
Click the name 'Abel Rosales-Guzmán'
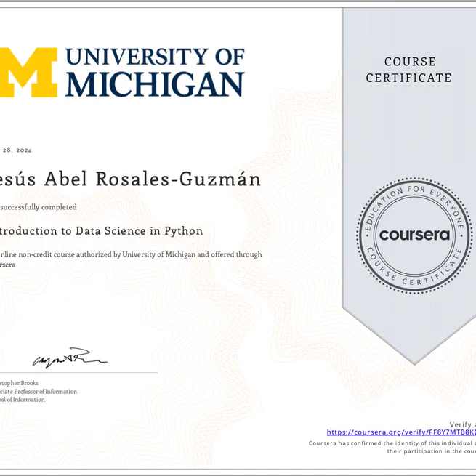coord(153,179)
